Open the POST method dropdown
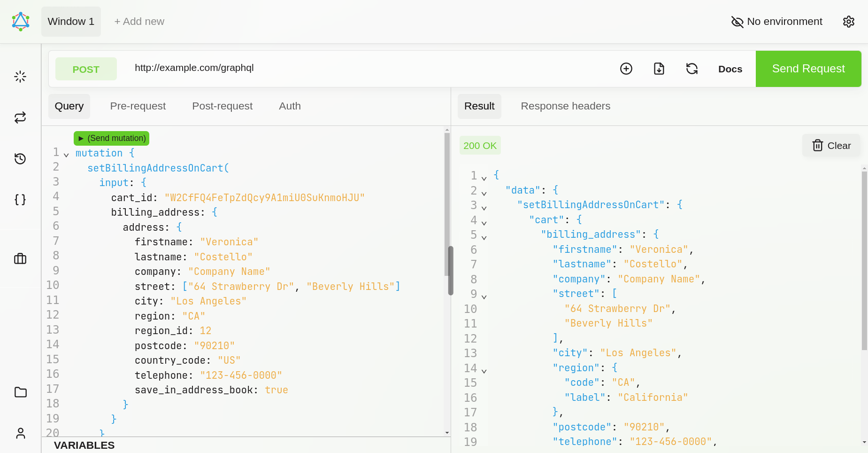This screenshot has width=868, height=453. (x=86, y=69)
